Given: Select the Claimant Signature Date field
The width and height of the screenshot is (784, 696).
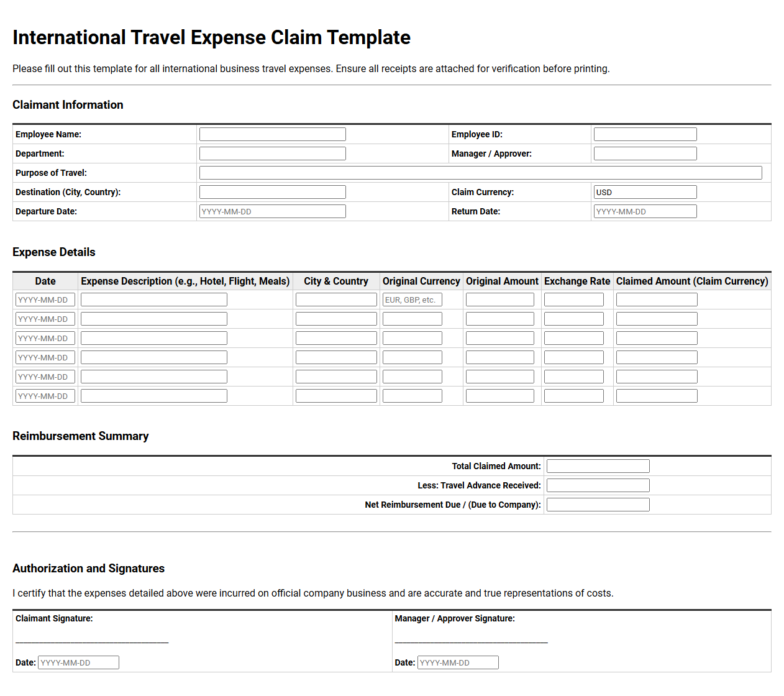Looking at the screenshot, I should click(78, 662).
